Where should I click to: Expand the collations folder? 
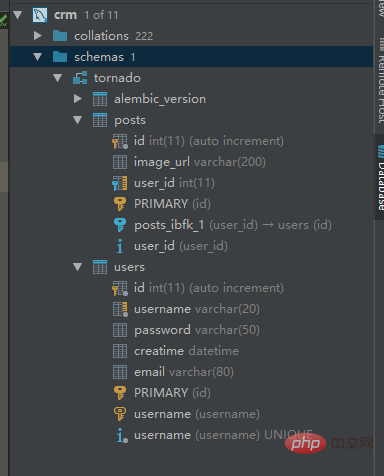pos(38,36)
